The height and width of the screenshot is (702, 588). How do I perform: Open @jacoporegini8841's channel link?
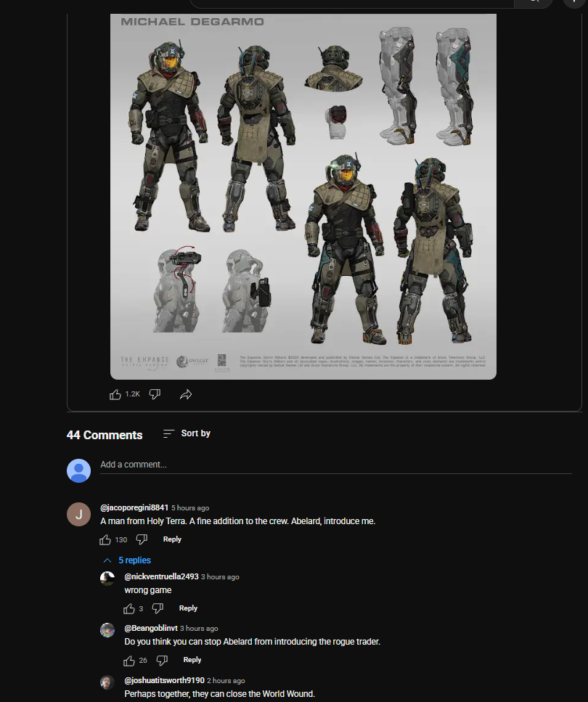(134, 507)
